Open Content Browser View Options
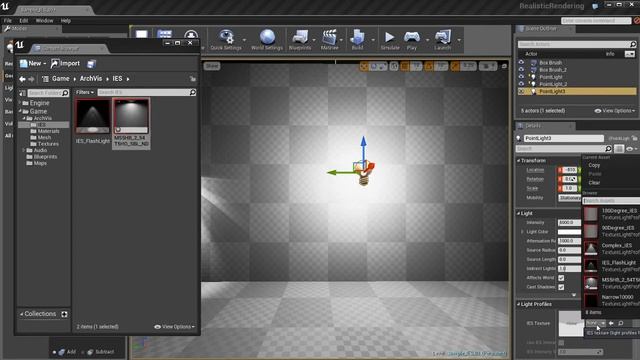640x360 pixels. (x=174, y=327)
